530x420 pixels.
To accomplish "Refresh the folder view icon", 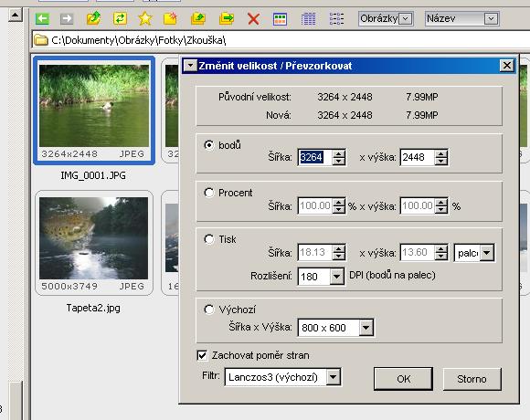I will (120, 18).
